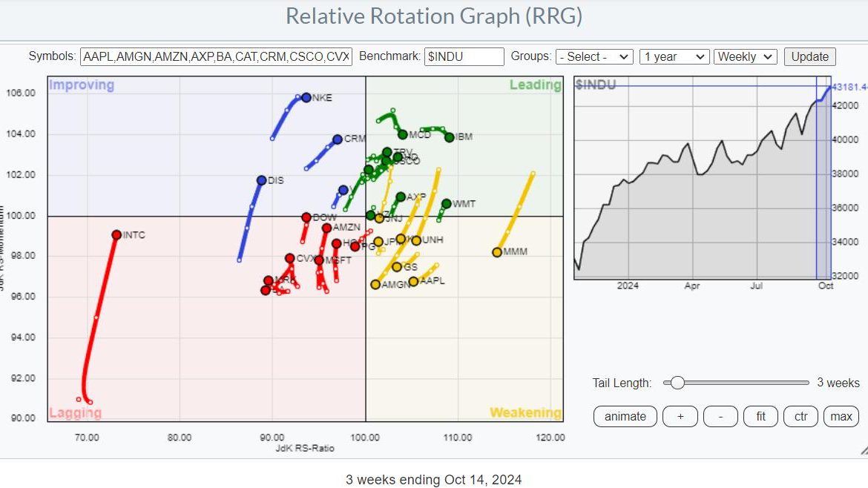
Task: Select the NKE data point marker
Action: click(x=306, y=97)
